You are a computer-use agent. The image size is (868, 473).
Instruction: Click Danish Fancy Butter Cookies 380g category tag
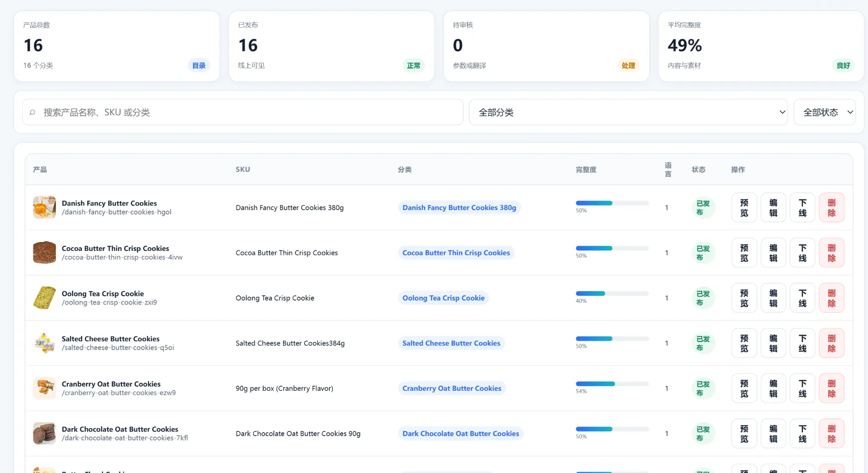[459, 208]
